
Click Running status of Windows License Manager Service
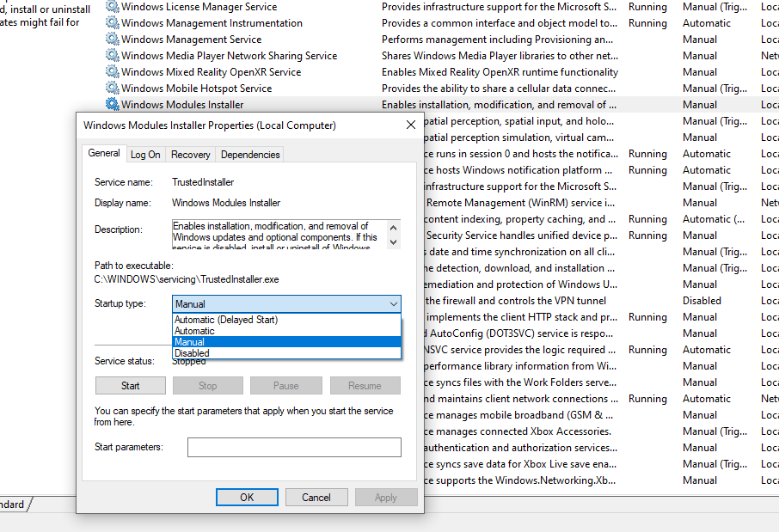coord(647,7)
